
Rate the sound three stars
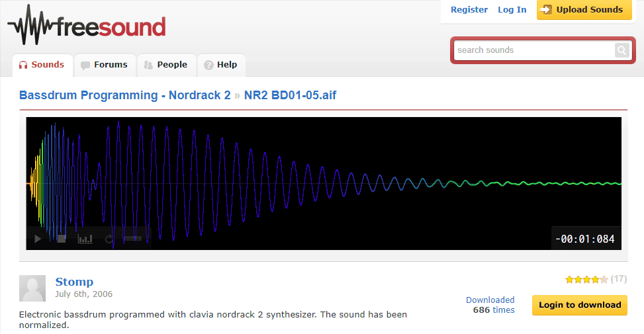[586, 279]
